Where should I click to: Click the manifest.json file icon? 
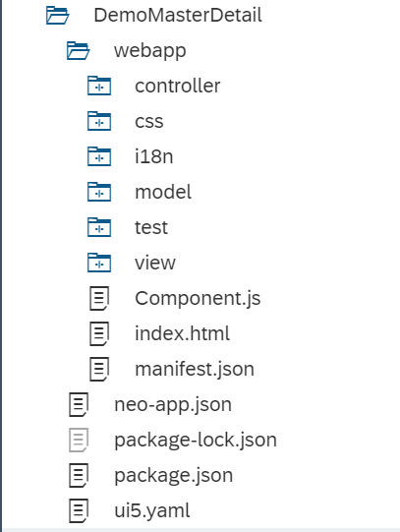coord(99,369)
